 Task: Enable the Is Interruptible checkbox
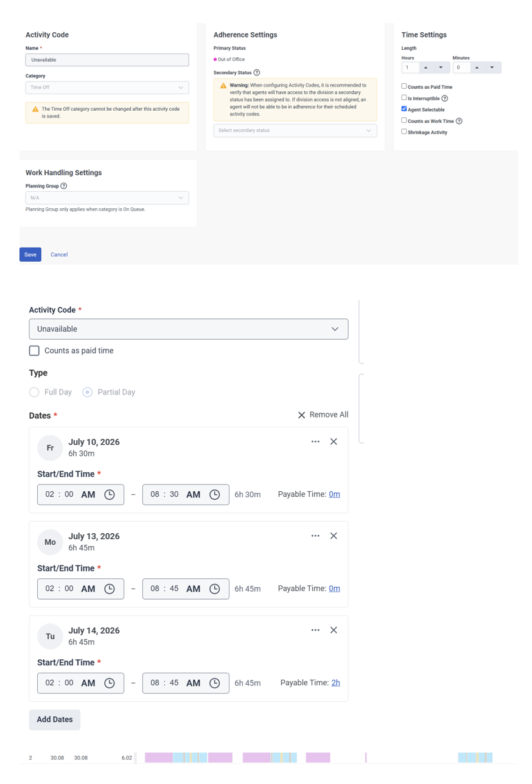point(404,97)
